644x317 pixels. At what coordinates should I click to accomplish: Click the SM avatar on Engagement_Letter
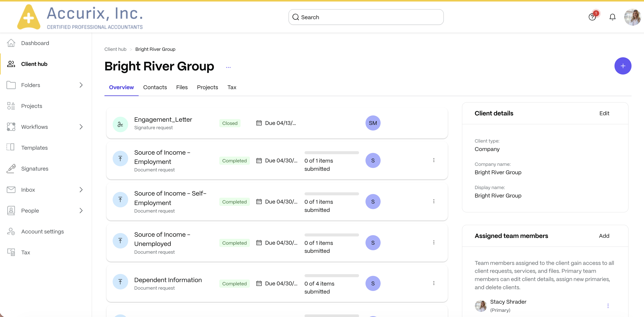(x=373, y=123)
